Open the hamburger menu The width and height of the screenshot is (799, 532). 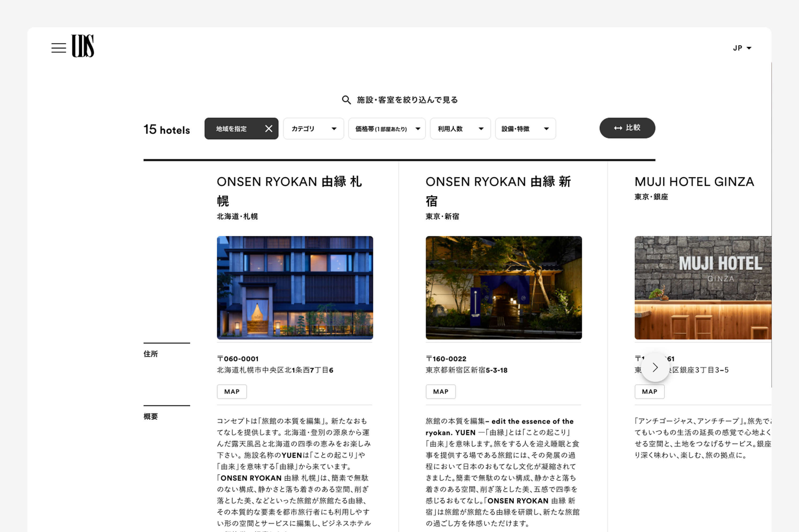(x=59, y=48)
